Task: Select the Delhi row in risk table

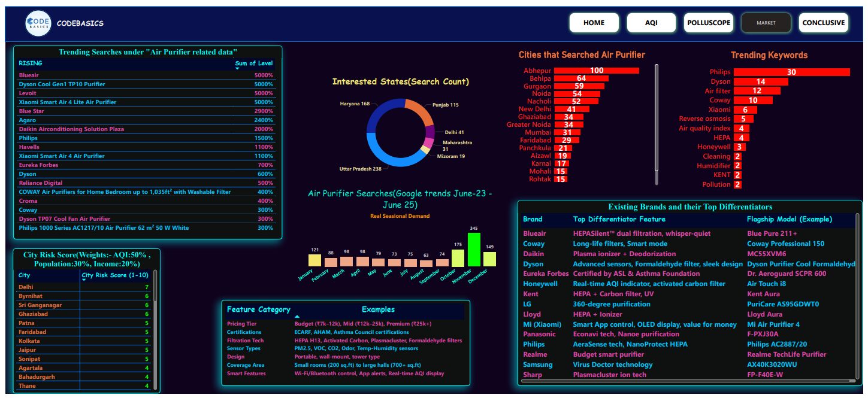Action: click(x=84, y=287)
